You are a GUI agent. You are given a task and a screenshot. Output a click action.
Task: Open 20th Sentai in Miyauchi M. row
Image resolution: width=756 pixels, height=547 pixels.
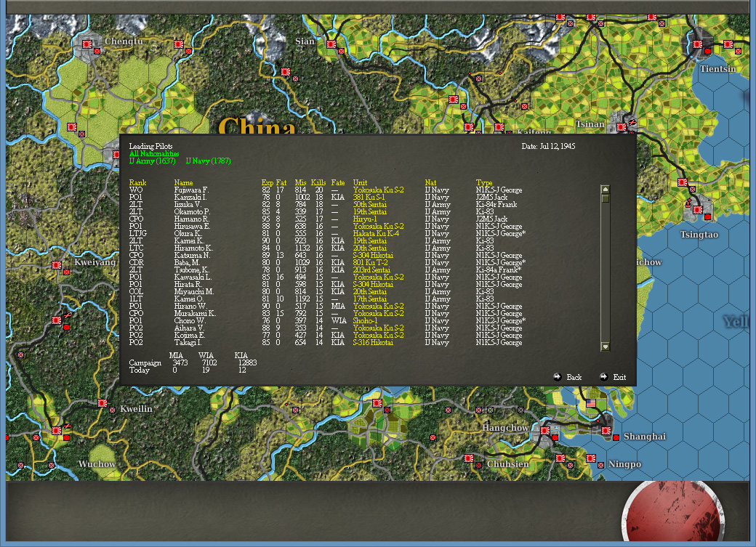click(370, 291)
